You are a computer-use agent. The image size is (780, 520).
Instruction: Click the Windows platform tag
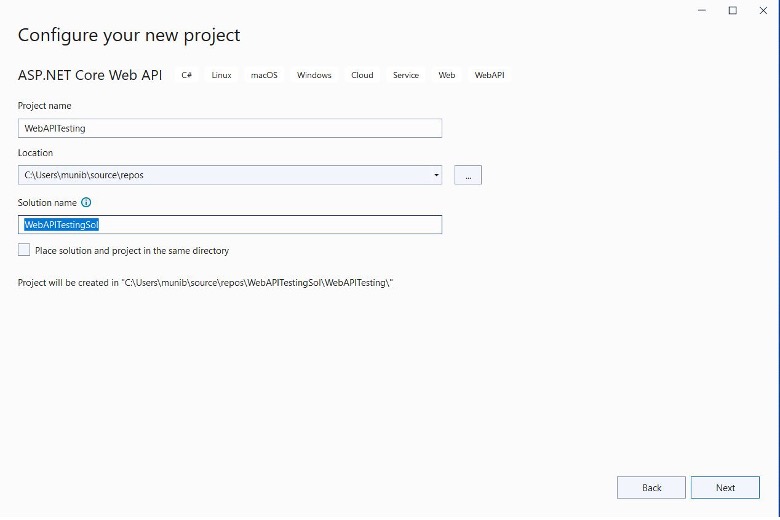[314, 75]
